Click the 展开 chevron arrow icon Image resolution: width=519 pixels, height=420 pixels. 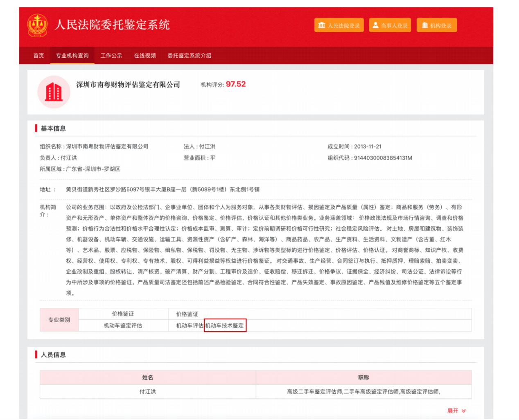point(464,411)
